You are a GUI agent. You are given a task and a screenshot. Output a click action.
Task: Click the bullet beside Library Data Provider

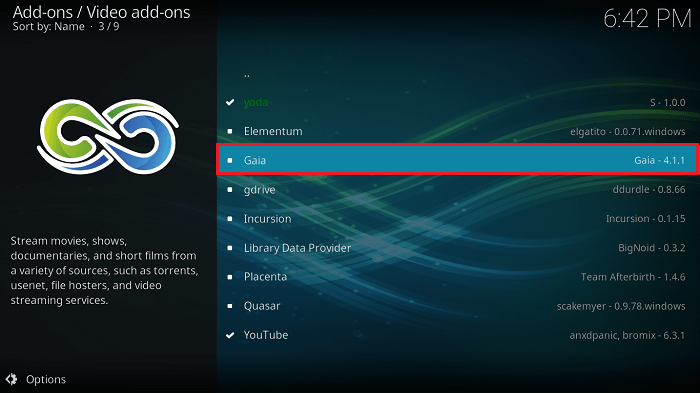pyautogui.click(x=230, y=248)
